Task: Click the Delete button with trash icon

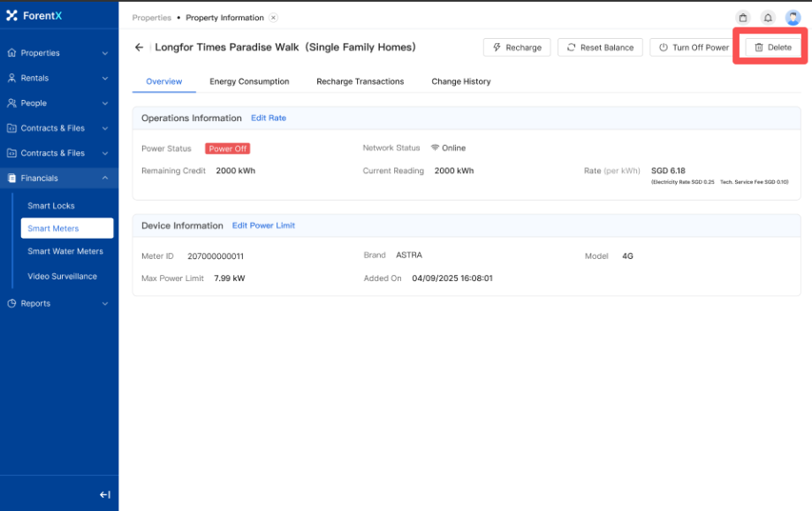Action: tap(773, 48)
